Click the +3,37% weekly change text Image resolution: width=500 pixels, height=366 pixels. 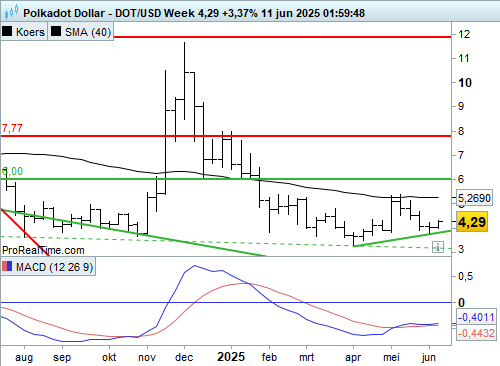240,13
